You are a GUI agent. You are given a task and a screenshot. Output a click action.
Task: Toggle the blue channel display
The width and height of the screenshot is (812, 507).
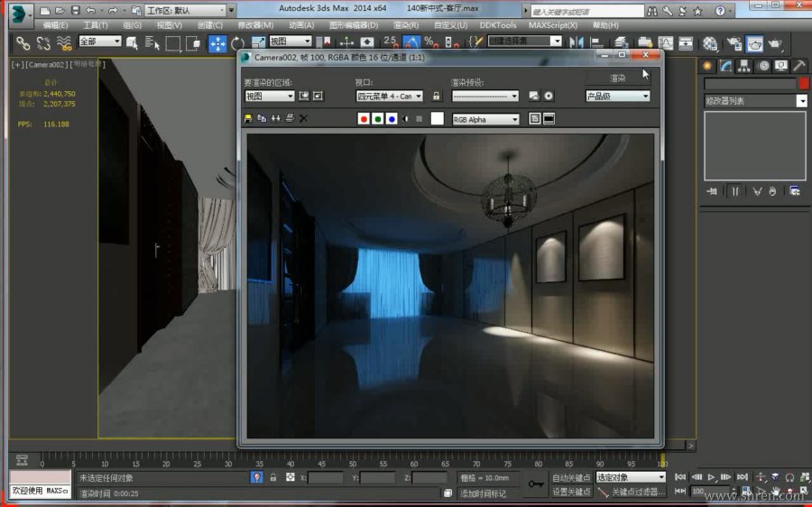[392, 119]
